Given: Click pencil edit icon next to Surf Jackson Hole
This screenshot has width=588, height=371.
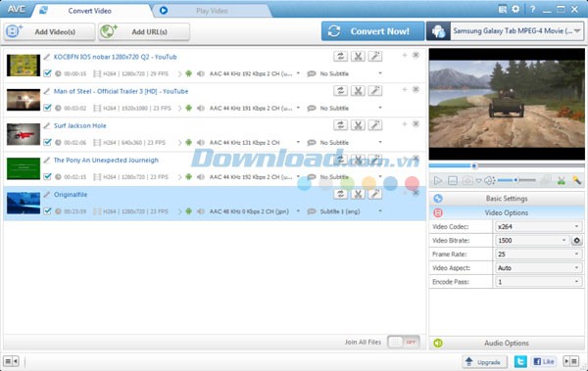Looking at the screenshot, I should tap(46, 125).
